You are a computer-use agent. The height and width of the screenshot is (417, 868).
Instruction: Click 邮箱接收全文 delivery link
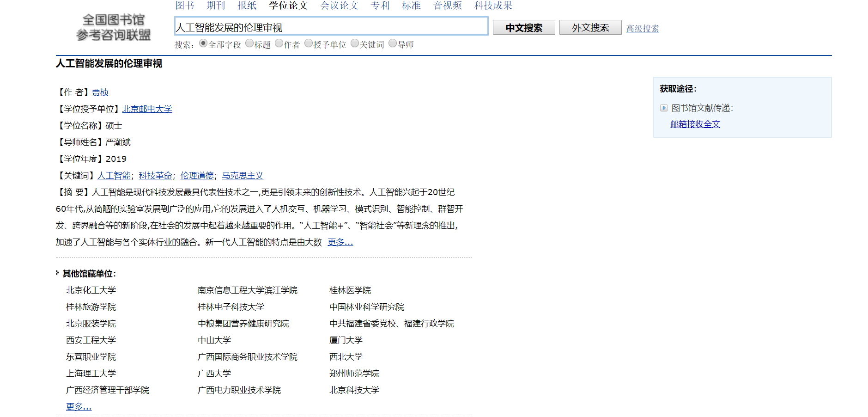695,124
